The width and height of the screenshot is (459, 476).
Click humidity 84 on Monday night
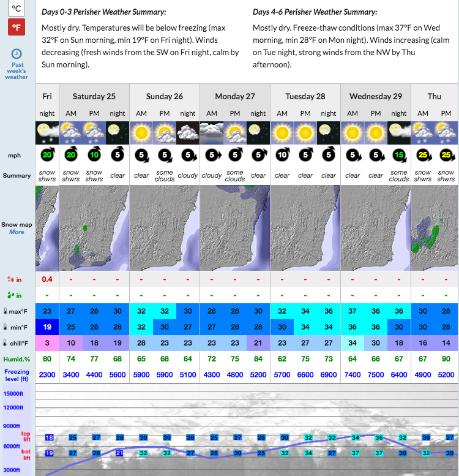[x=258, y=359]
